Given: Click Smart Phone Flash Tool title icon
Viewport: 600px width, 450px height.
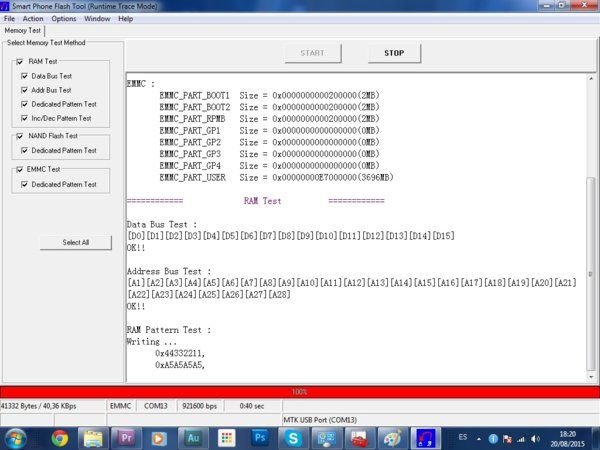Looking at the screenshot, I should 5,6.
